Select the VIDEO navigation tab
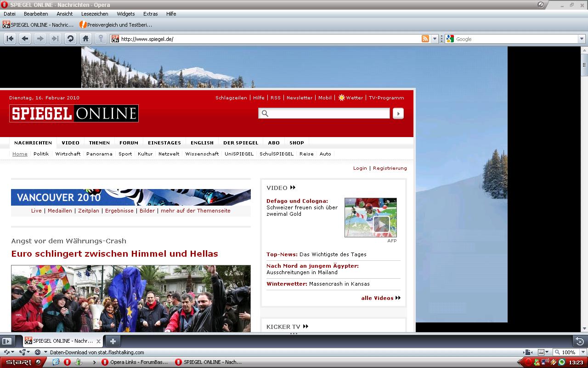 (71, 143)
